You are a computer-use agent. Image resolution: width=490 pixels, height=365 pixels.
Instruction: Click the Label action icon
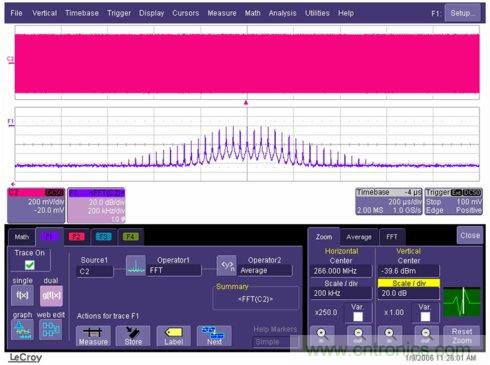(174, 336)
